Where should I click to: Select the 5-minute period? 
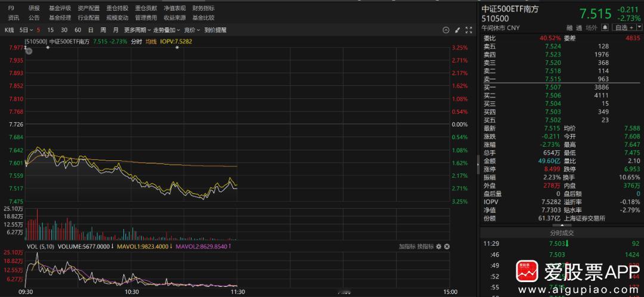coord(38,30)
